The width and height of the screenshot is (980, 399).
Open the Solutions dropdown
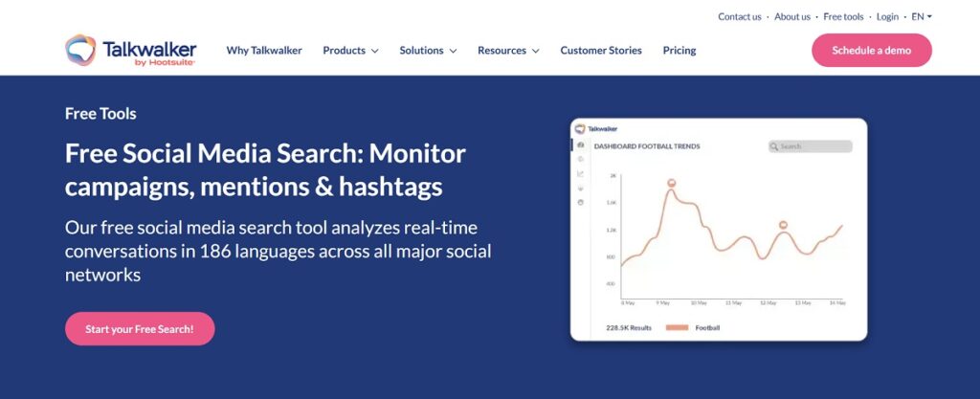(428, 51)
